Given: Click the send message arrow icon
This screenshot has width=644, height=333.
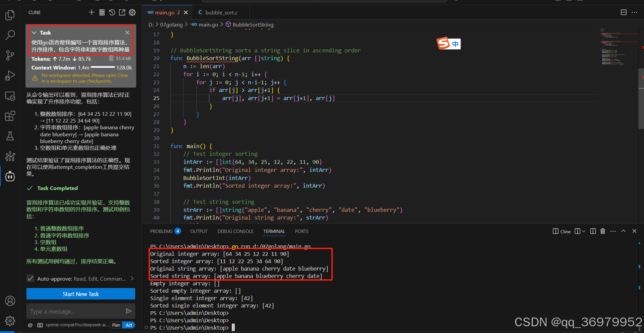Looking at the screenshot, I should pos(128,311).
